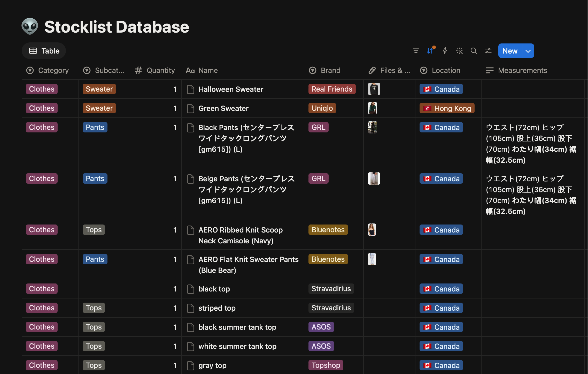588x374 pixels.
Task: Click the Tops tag in striped top row
Action: tap(94, 308)
